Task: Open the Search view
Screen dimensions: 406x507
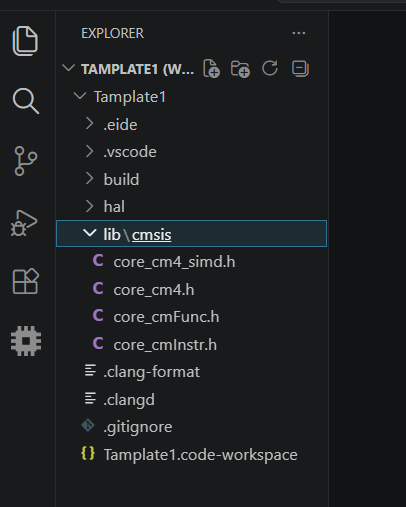Action: [26, 101]
